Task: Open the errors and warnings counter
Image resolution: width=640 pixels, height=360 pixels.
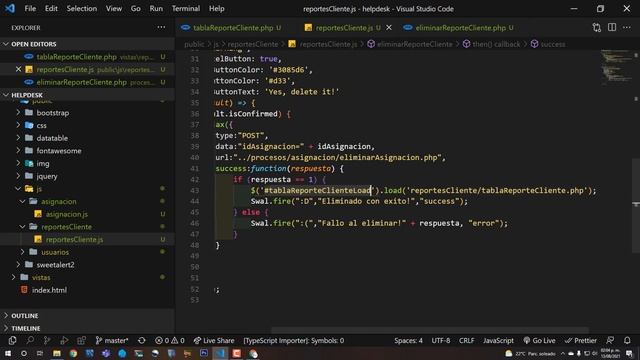Action: (x=169, y=340)
